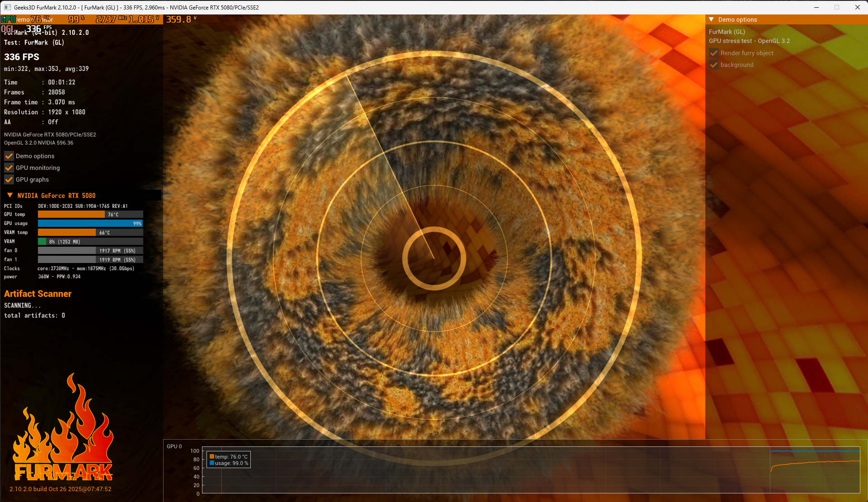868x502 pixels.
Task: Click the VRAM usage bar 8% (1252 MB)
Action: pyautogui.click(x=90, y=242)
